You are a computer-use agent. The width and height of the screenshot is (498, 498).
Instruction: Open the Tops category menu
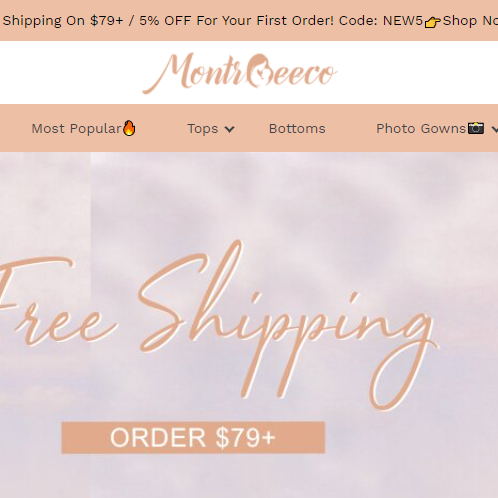pos(203,129)
